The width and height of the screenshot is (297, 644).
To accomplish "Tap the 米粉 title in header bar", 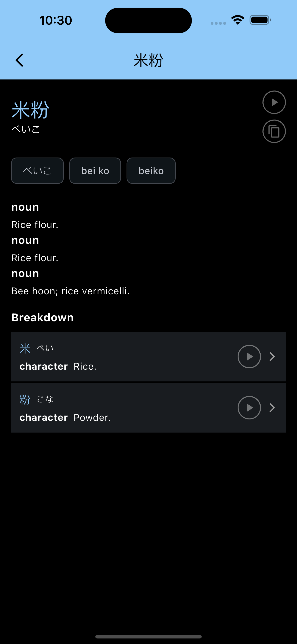I will tap(148, 60).
